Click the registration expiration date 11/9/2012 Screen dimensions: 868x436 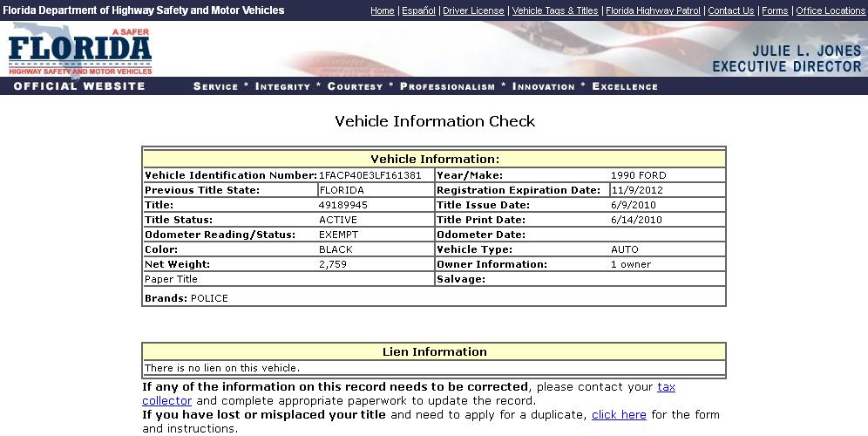(x=637, y=190)
